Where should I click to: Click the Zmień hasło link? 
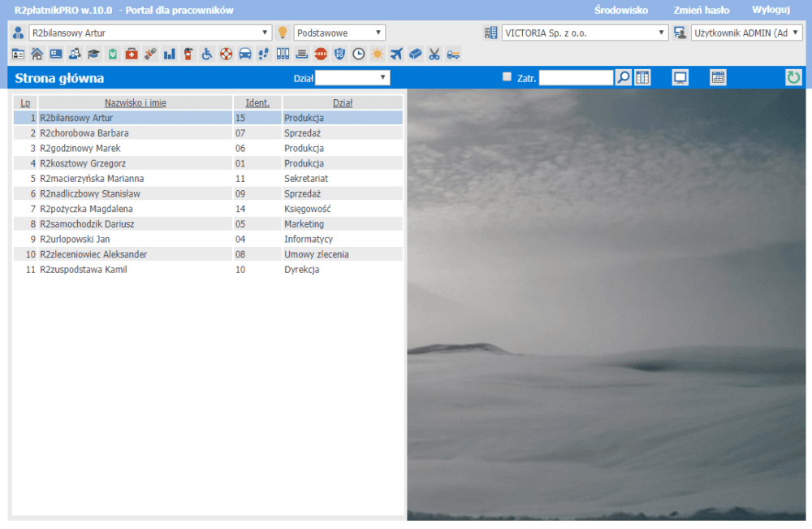point(701,11)
